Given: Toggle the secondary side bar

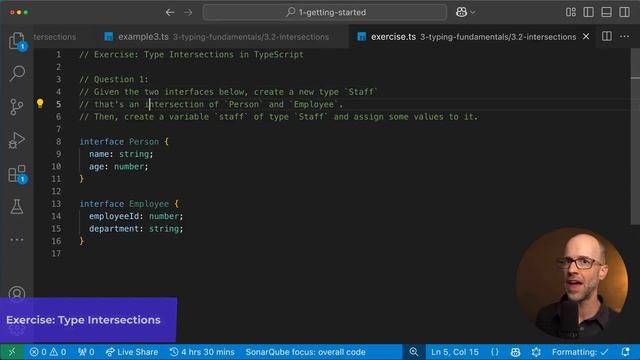Looking at the screenshot, I should click(624, 12).
